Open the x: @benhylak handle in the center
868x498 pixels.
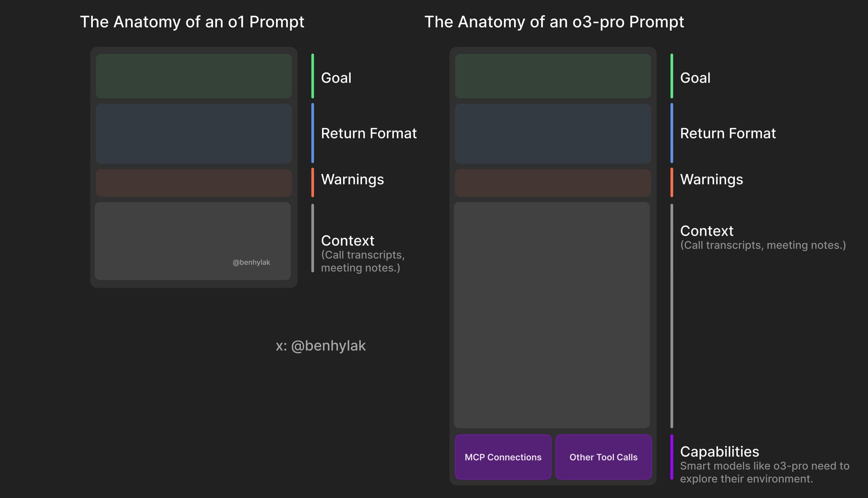[321, 346]
